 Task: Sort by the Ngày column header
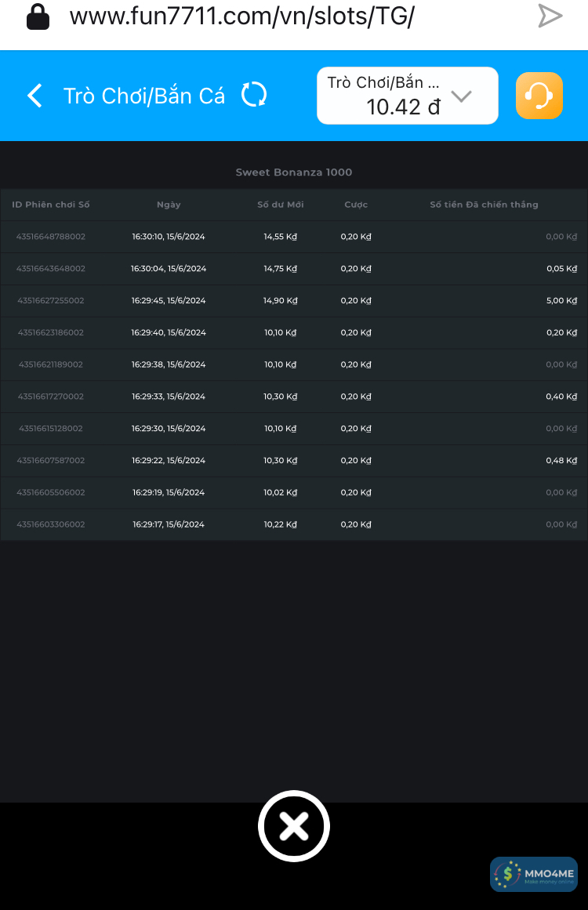(169, 205)
